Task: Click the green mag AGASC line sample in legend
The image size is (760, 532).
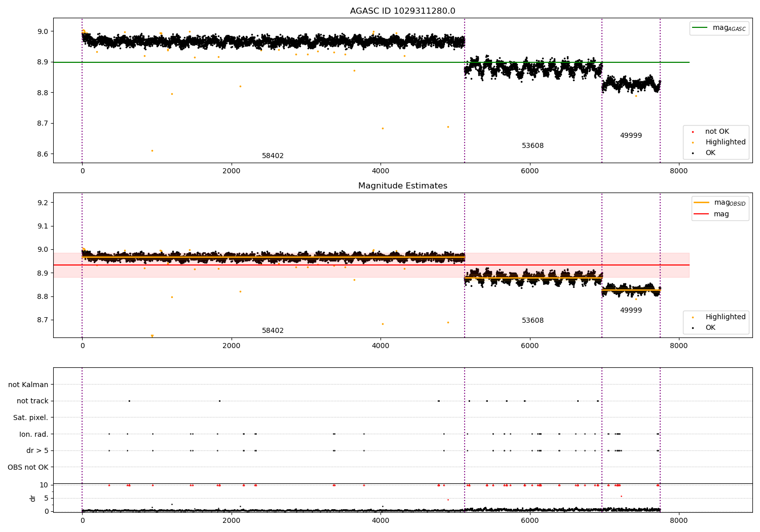Action: [x=700, y=28]
